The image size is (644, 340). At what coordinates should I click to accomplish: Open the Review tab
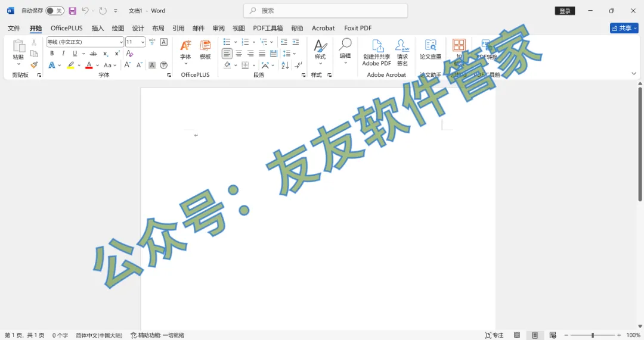pos(218,29)
